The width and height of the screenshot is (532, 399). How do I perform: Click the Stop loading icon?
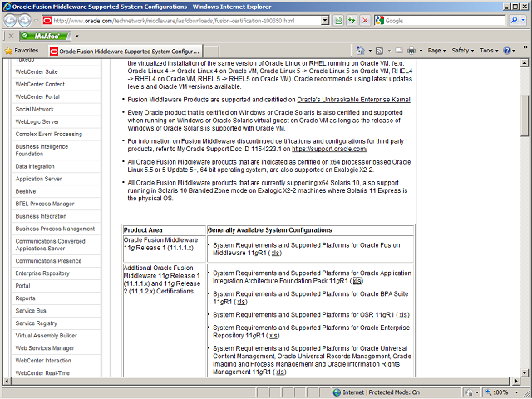pos(364,20)
